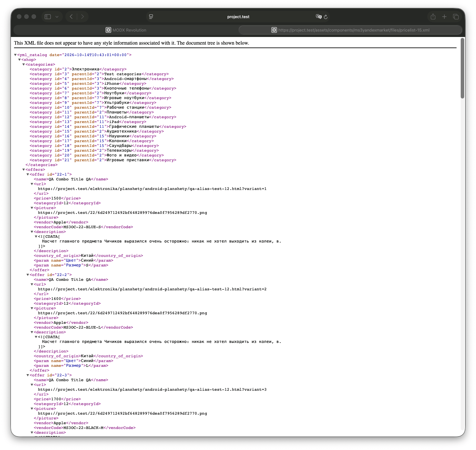Click vendorCode MS3OC-22-BLUE-S
The width and height of the screenshot is (476, 450).
click(82, 227)
